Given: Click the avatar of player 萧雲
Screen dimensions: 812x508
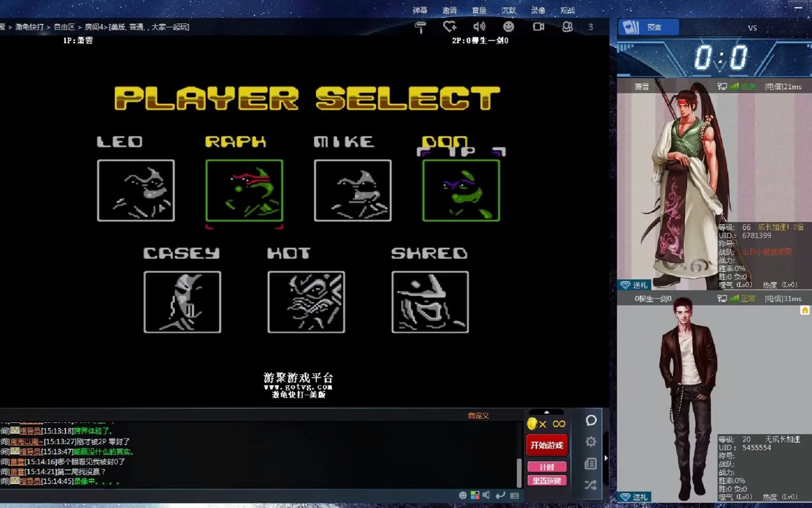Looking at the screenshot, I should tap(691, 186).
